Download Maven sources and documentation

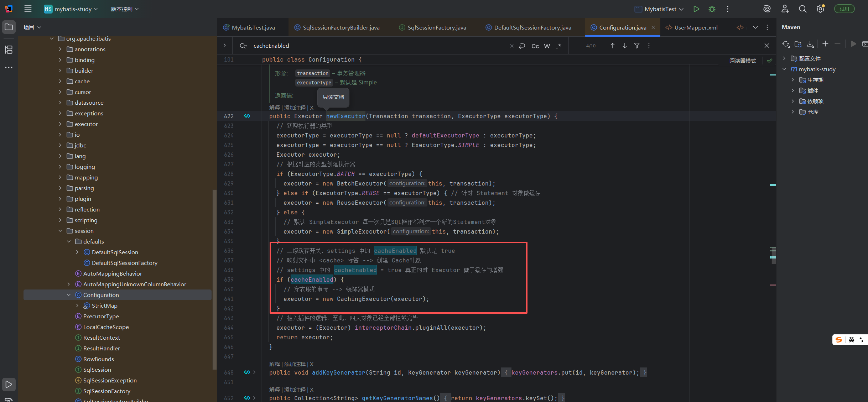click(x=810, y=44)
